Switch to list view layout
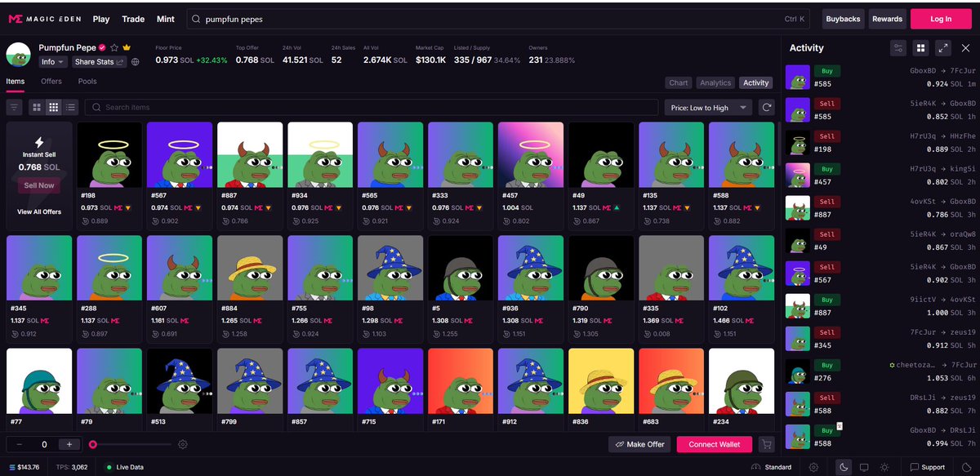980x476 pixels. 70,107
